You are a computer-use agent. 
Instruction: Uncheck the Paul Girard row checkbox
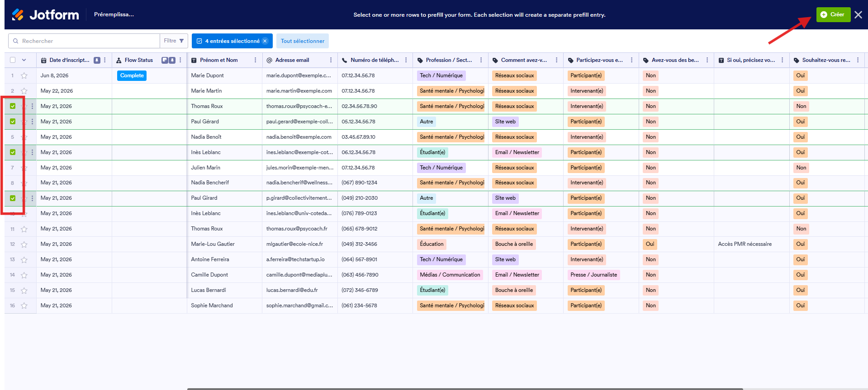(x=13, y=198)
